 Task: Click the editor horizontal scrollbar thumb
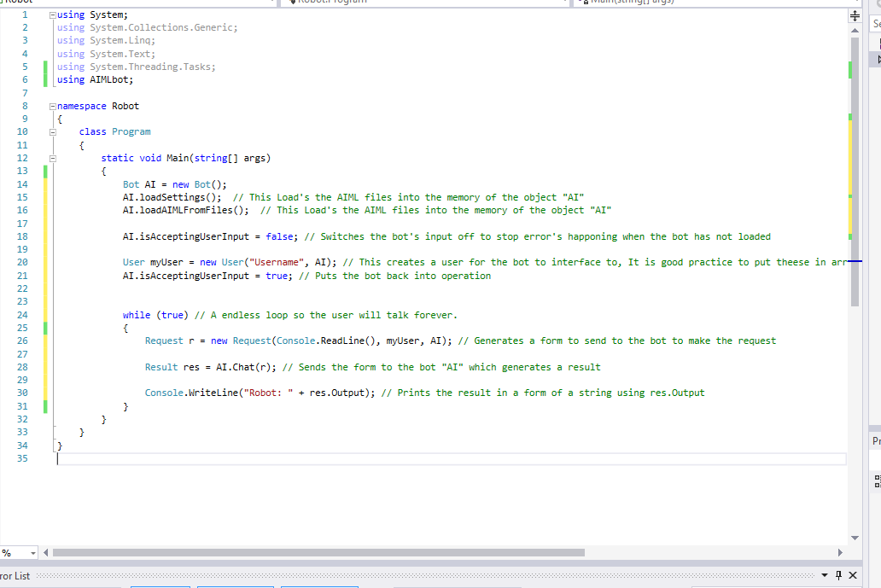318,553
